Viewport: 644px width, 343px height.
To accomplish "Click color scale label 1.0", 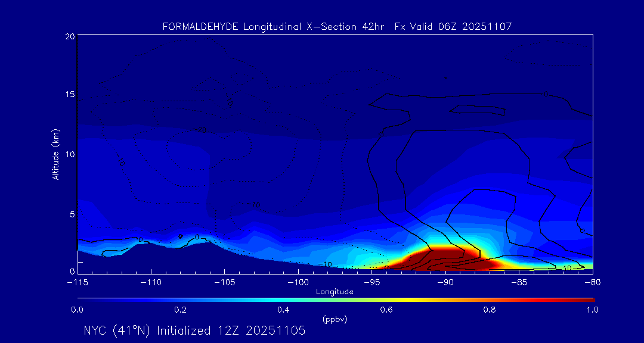I will (x=593, y=310).
